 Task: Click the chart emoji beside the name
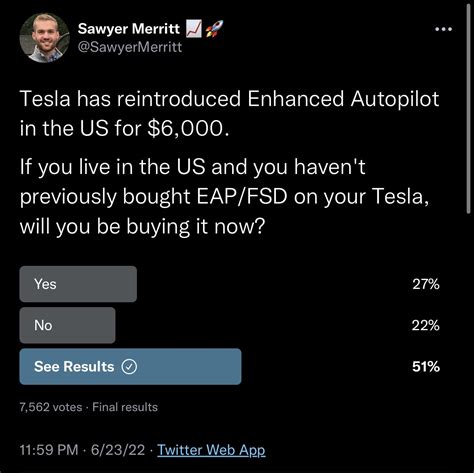click(193, 28)
